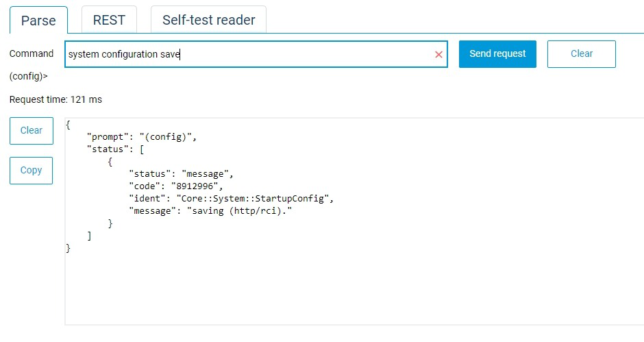
Task: Switch to the Parse tab
Action: coord(38,21)
